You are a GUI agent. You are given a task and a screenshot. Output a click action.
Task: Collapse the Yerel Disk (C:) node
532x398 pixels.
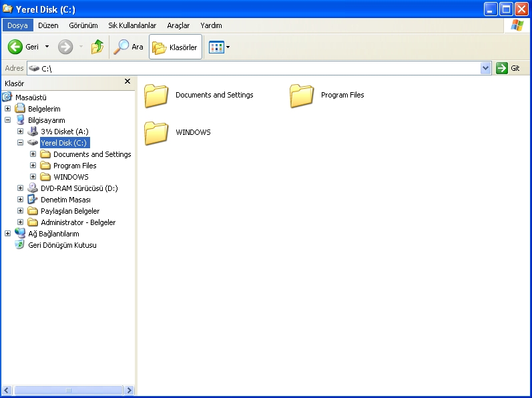[20, 142]
